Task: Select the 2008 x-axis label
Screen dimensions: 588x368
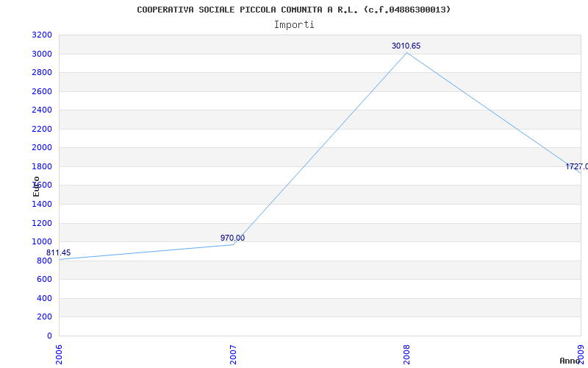Action: [x=407, y=355]
